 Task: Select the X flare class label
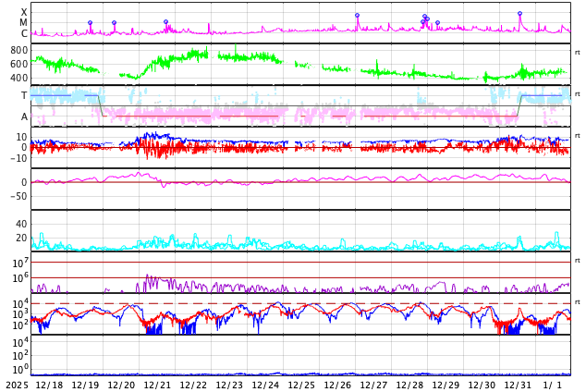coord(23,12)
